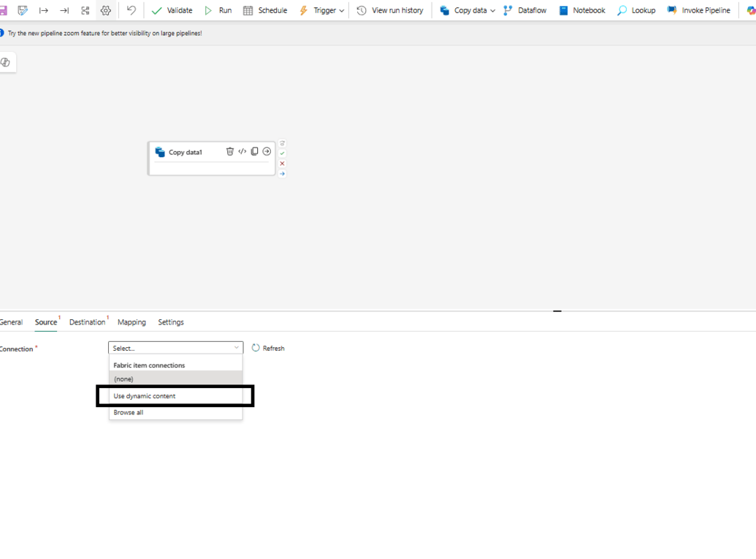Image resolution: width=756 pixels, height=559 pixels.
Task: Choose the (none) connection option
Action: click(175, 379)
